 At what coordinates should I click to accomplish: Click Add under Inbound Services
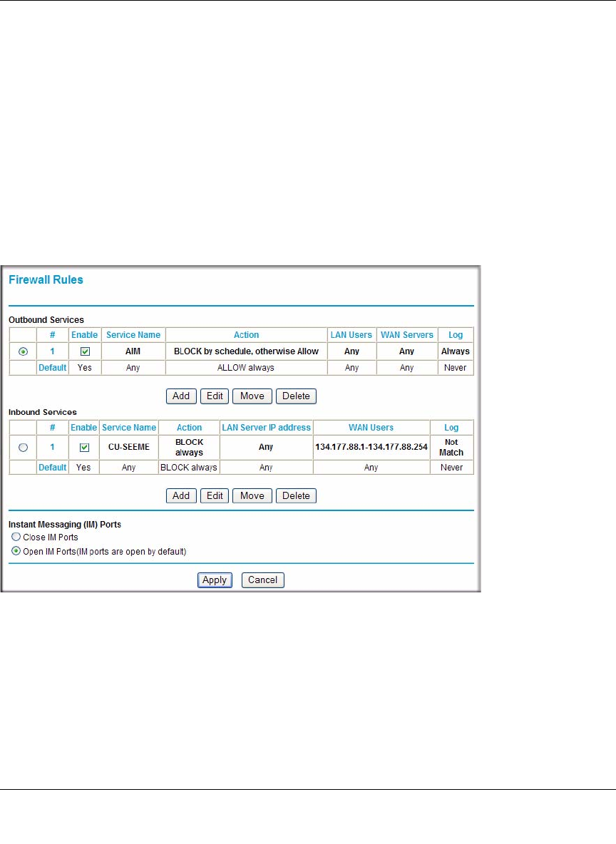click(x=181, y=495)
